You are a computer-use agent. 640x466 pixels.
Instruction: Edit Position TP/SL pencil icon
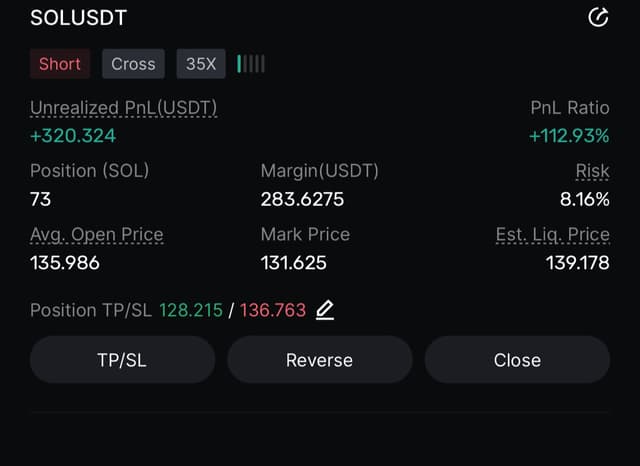(x=325, y=310)
